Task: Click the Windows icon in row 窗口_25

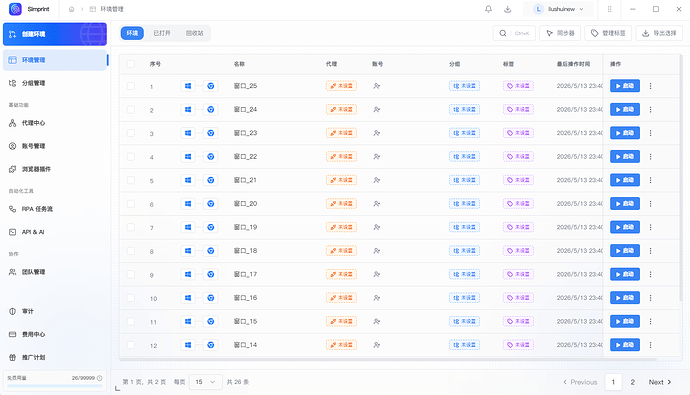Action: (188, 86)
